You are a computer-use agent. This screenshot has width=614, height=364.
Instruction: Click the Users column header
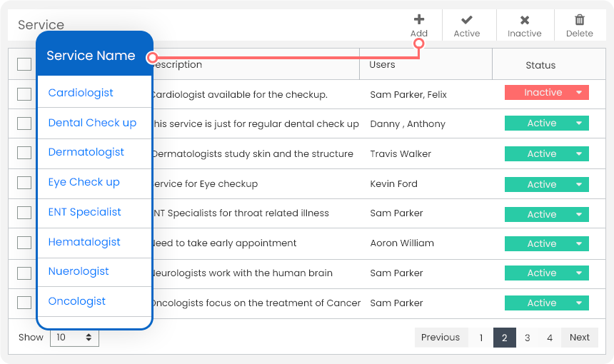click(382, 64)
